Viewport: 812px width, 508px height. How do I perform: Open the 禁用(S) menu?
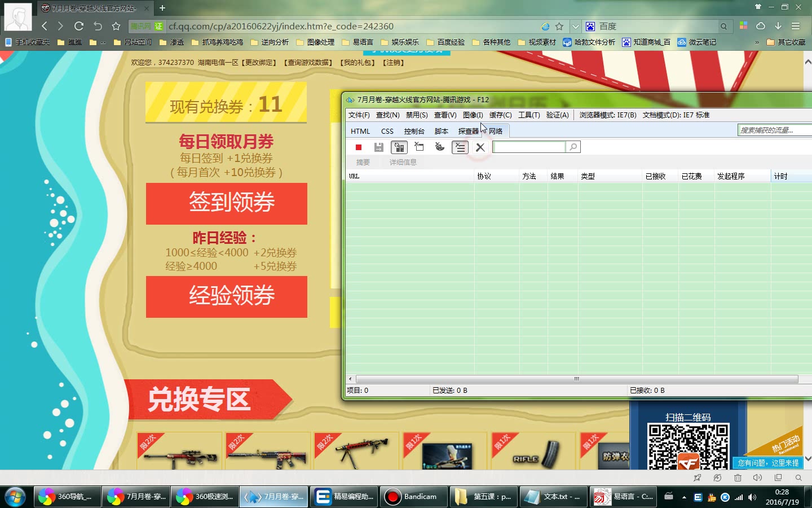(x=417, y=115)
